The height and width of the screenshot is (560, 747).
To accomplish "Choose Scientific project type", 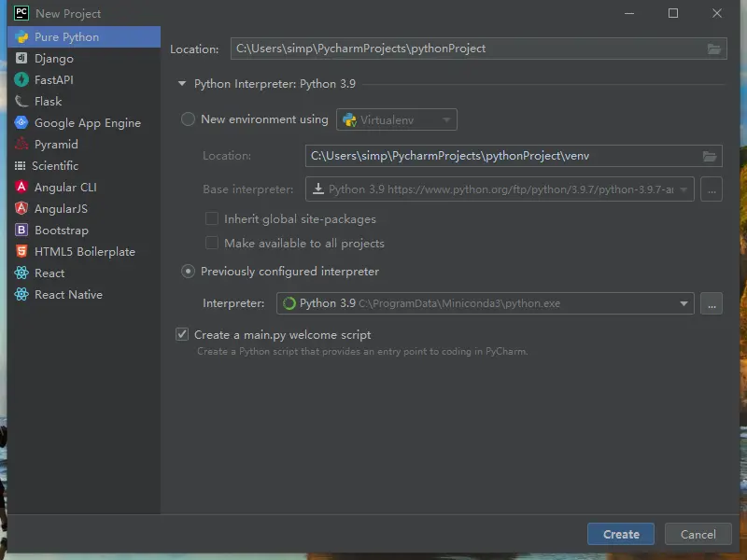I will tap(84, 166).
